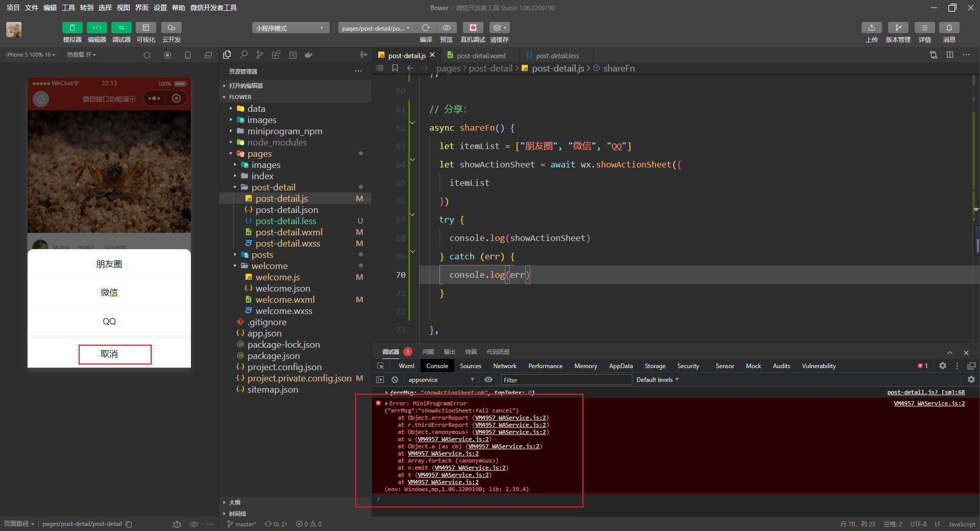Click the element inspect picker icon
This screenshot has height=531, width=980.
(380, 366)
